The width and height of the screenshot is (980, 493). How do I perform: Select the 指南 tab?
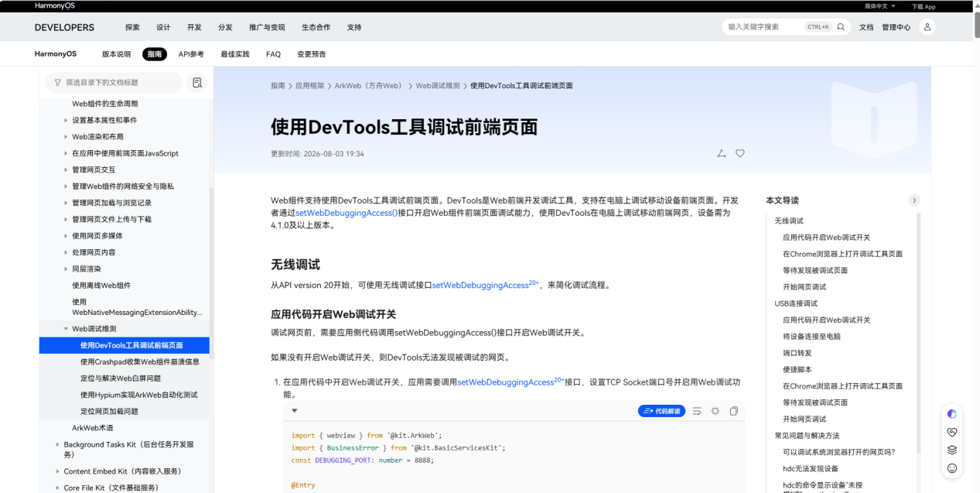click(x=155, y=54)
